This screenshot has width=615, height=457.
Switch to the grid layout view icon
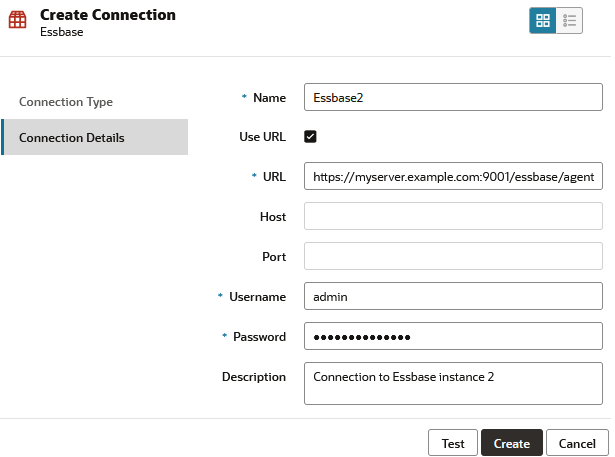(543, 21)
